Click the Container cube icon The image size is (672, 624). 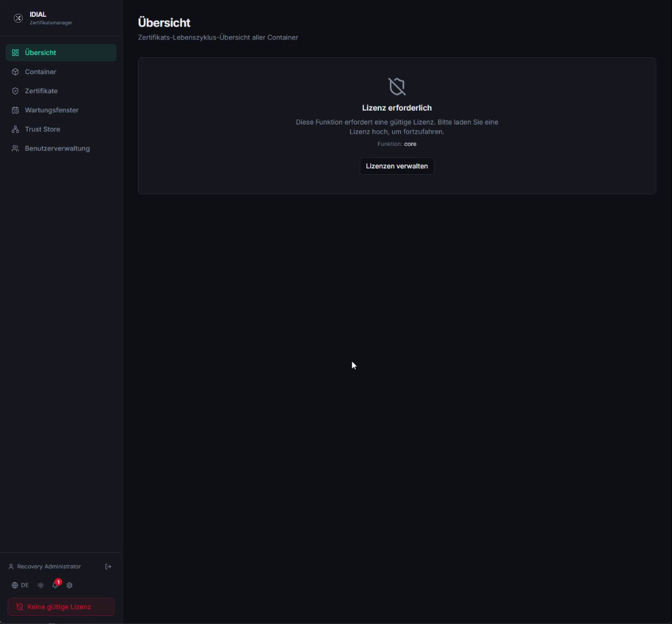pyautogui.click(x=16, y=72)
